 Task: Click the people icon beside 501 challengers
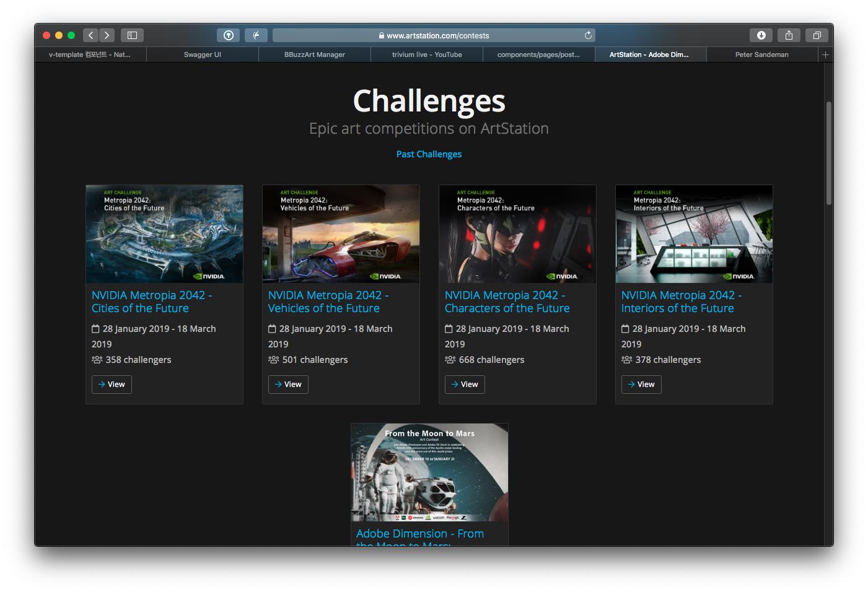pyautogui.click(x=273, y=360)
